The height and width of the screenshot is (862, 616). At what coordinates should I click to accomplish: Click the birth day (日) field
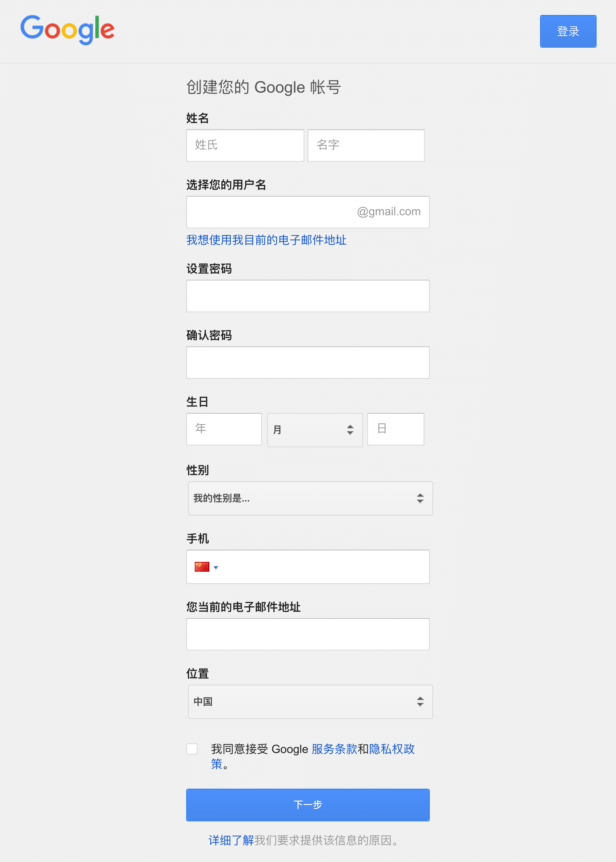click(395, 429)
